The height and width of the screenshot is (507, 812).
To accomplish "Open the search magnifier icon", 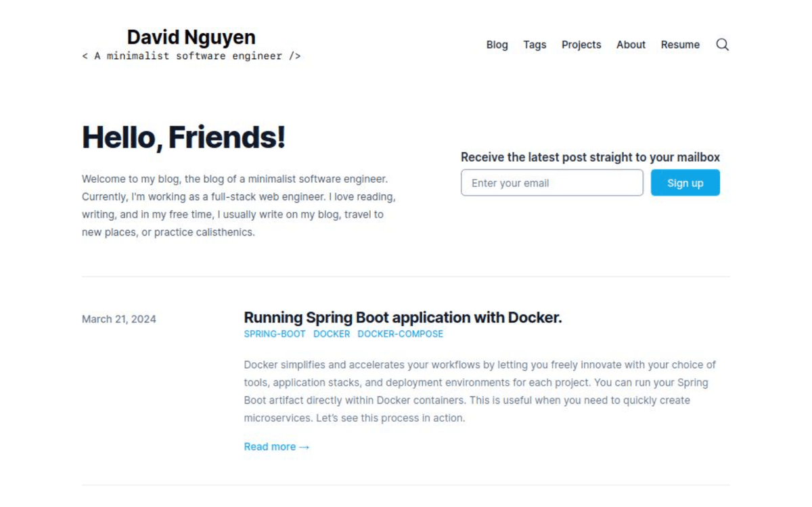I will pyautogui.click(x=722, y=45).
